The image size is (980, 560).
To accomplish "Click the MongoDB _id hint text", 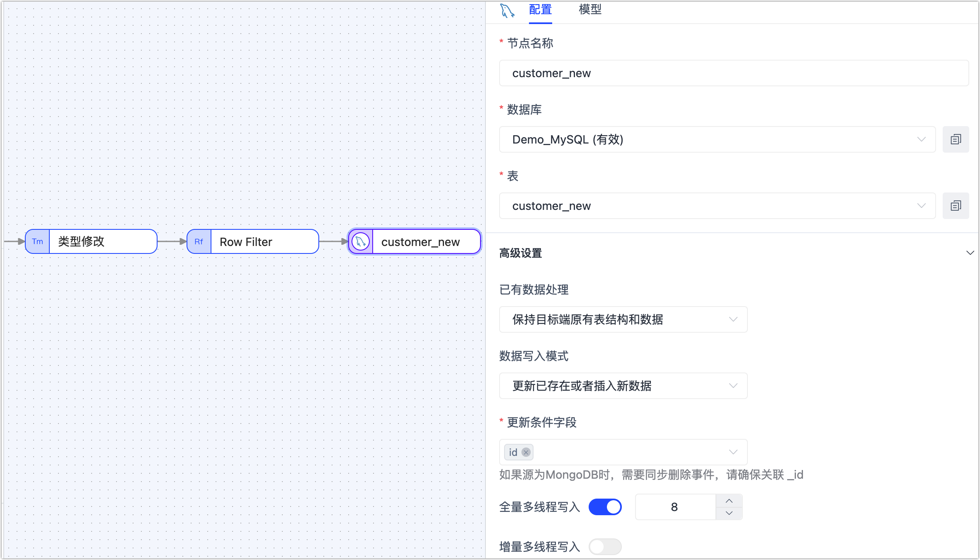I will pos(651,475).
